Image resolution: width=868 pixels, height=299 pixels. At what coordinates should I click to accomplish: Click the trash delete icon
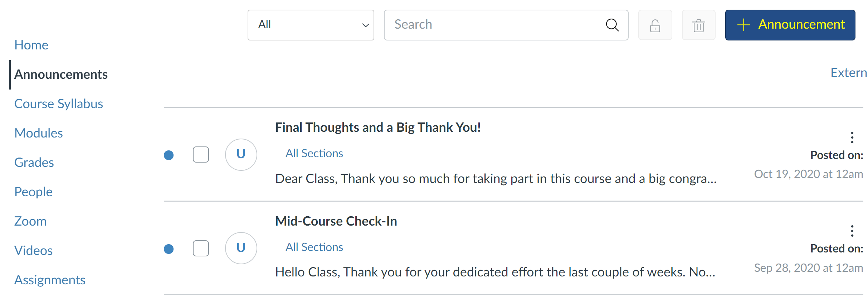click(x=698, y=25)
